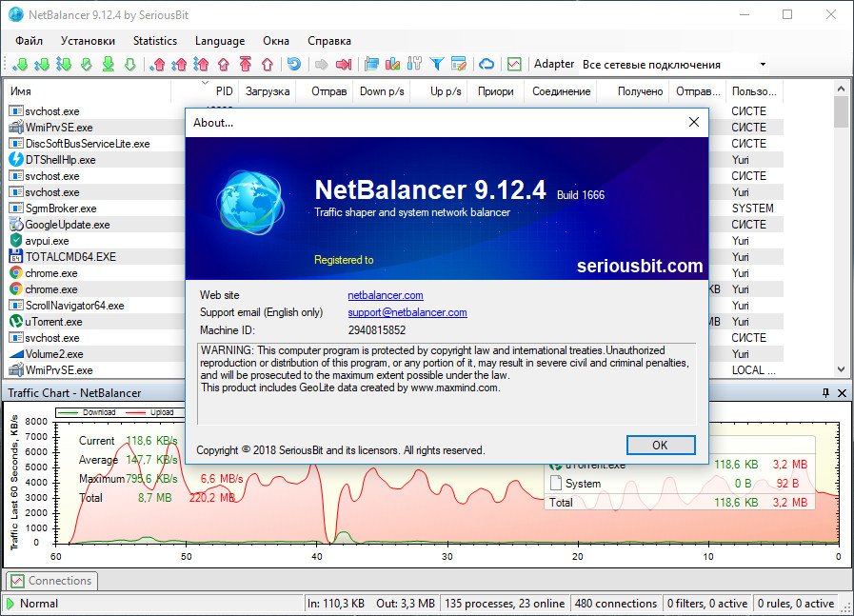Viewport: 854px width, 616px height.
Task: Click the uTorrent.exe process icon
Action: [16, 322]
